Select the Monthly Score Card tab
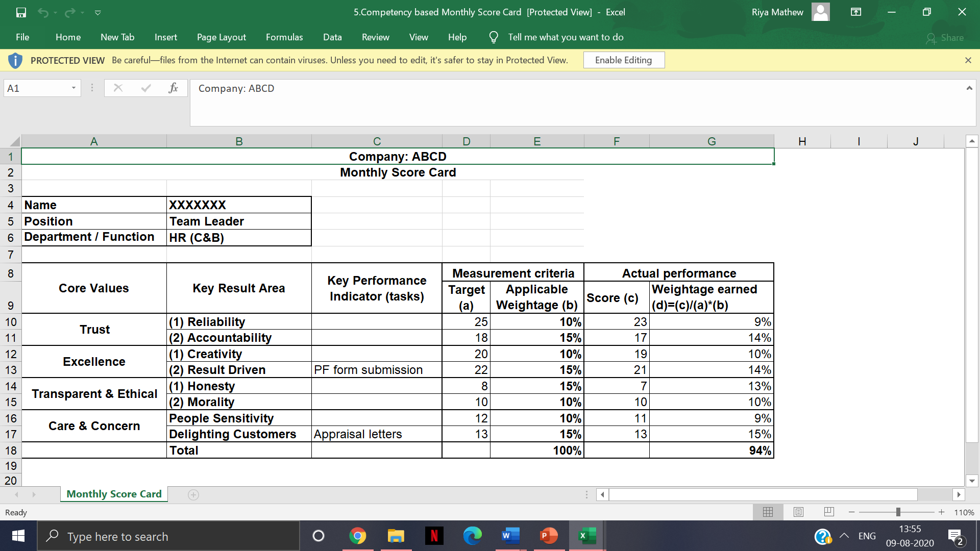The width and height of the screenshot is (980, 551). tap(113, 494)
